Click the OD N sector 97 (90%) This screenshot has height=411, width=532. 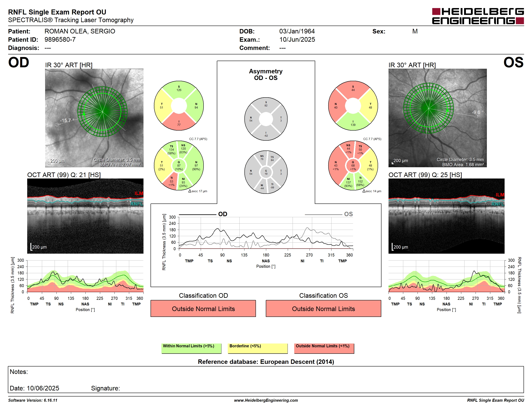pyautogui.click(x=196, y=166)
